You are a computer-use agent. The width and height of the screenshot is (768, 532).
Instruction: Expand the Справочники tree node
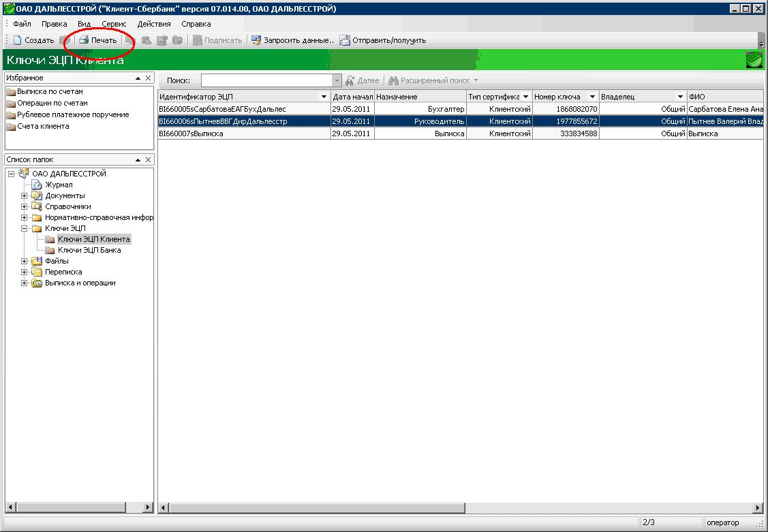pos(23,206)
